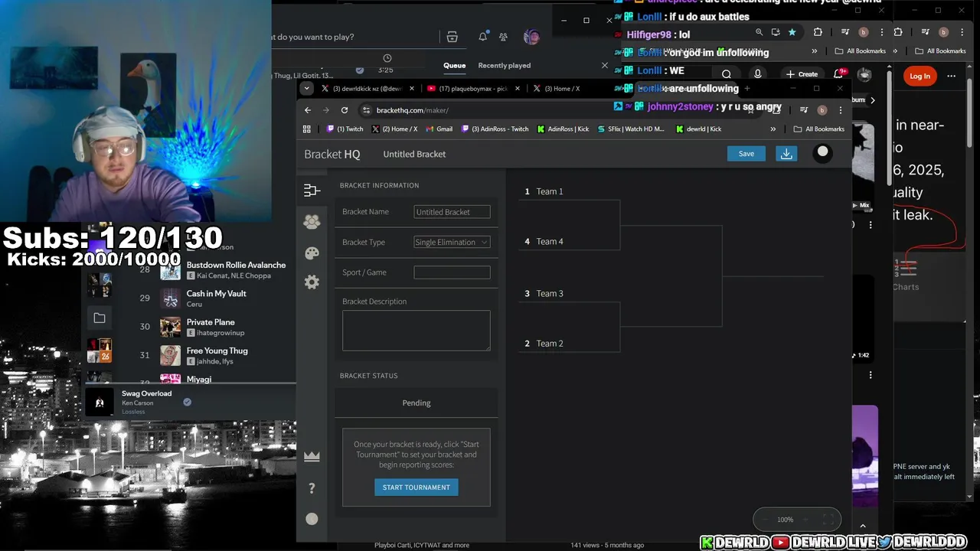The image size is (980, 551).
Task: Open the Bracket HQ profile avatar
Action: click(823, 152)
